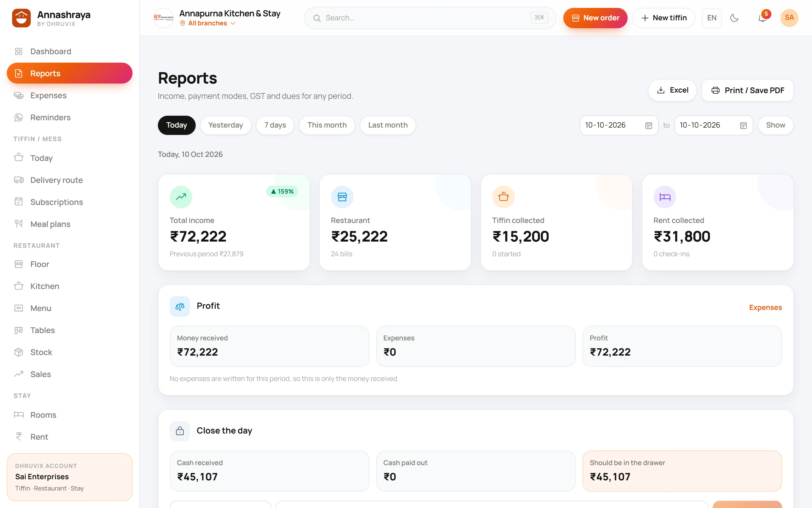Open Sales in sidebar
The height and width of the screenshot is (508, 812).
pyautogui.click(x=69, y=374)
